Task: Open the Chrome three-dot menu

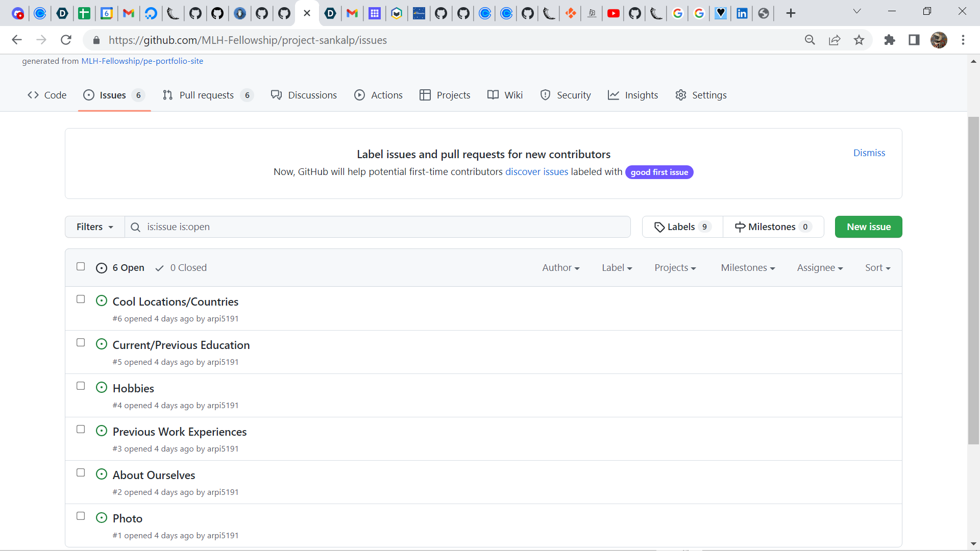Action: [963, 40]
